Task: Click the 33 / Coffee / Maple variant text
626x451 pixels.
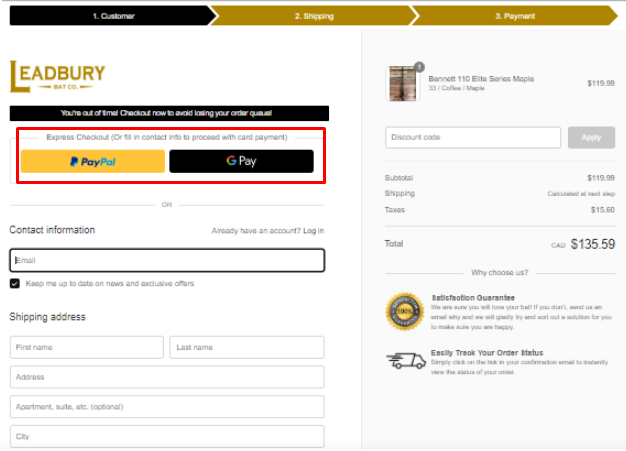Action: [456, 88]
